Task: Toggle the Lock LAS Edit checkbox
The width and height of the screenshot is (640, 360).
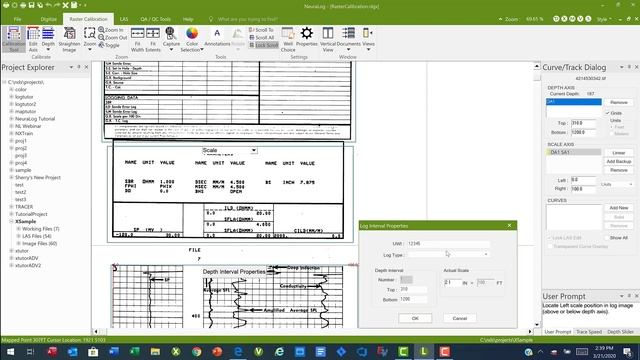Action: [x=550, y=238]
